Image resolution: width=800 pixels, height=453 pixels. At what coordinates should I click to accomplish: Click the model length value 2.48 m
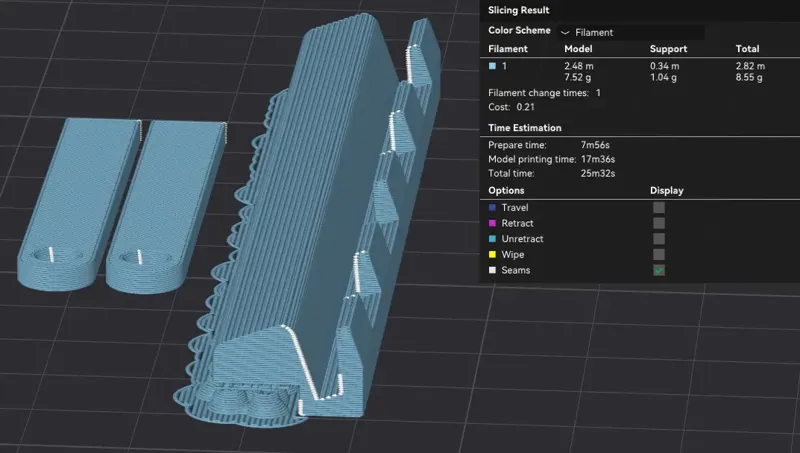click(x=579, y=66)
